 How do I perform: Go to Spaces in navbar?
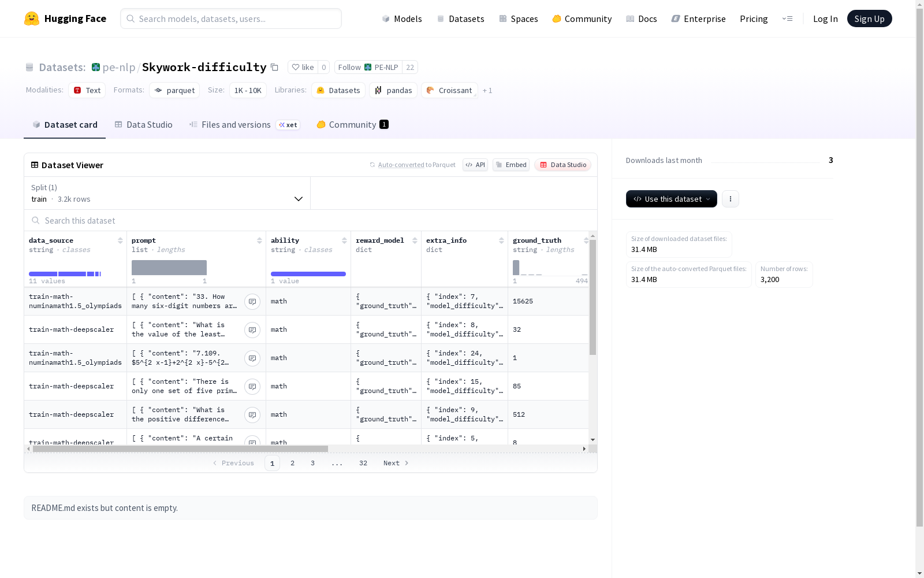click(x=518, y=18)
